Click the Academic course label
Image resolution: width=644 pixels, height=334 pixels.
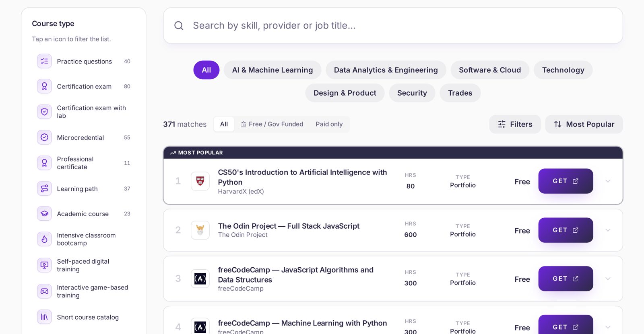pyautogui.click(x=83, y=214)
